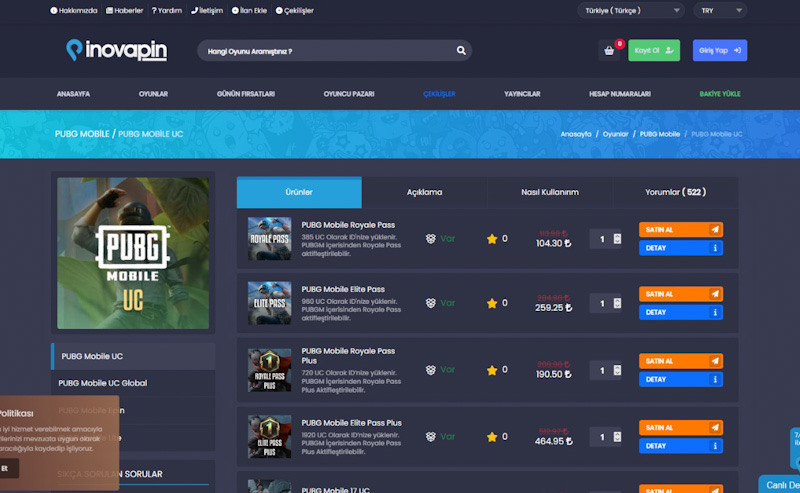Viewport: 800px width, 493px height.
Task: Click star rating icon on Royale Pass Plus row
Action: click(492, 370)
